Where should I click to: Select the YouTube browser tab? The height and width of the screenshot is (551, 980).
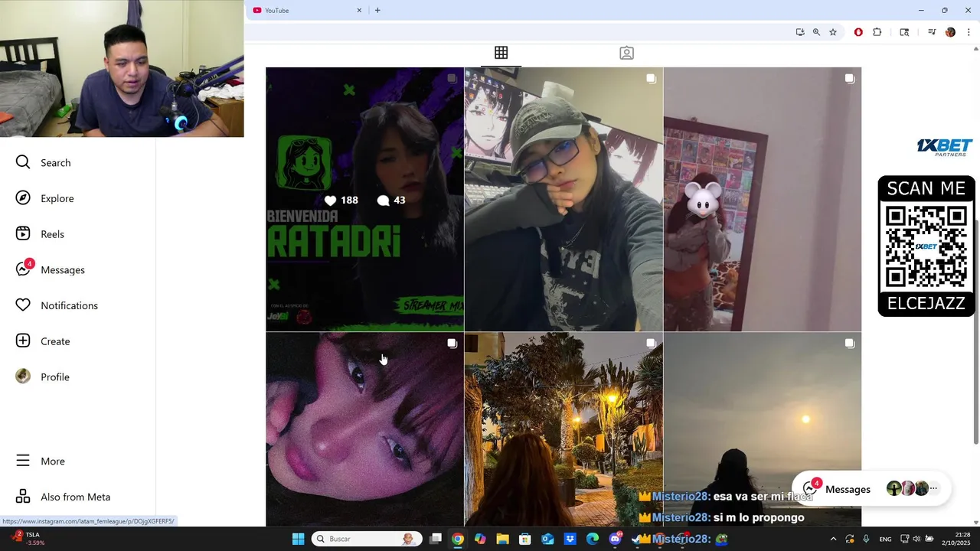coord(306,11)
